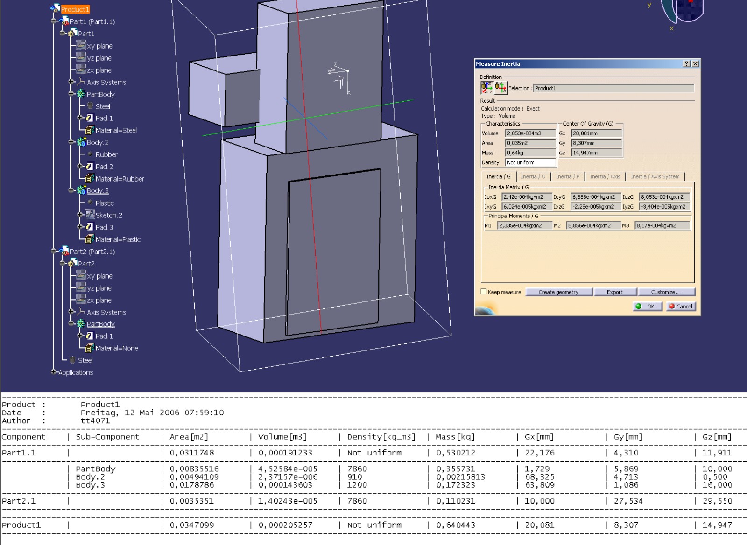747x560 pixels.
Task: Click the help ? button in Measure Inertia
Action: (686, 64)
